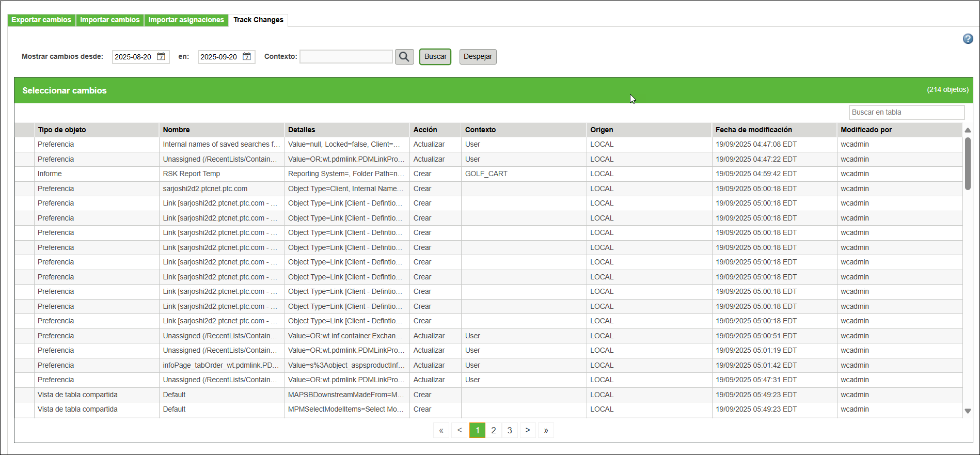Viewport: 980px width, 455px height.
Task: Open the calendar picker for start date
Action: pyautogui.click(x=161, y=56)
